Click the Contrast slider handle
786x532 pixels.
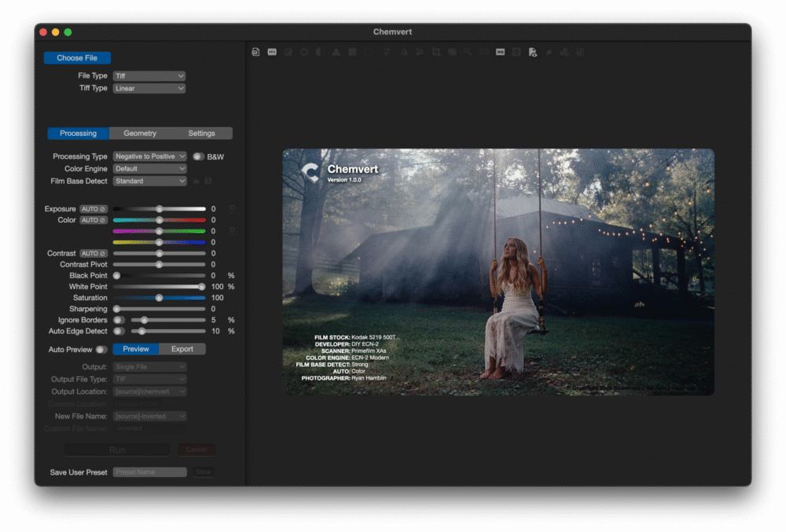[160, 254]
